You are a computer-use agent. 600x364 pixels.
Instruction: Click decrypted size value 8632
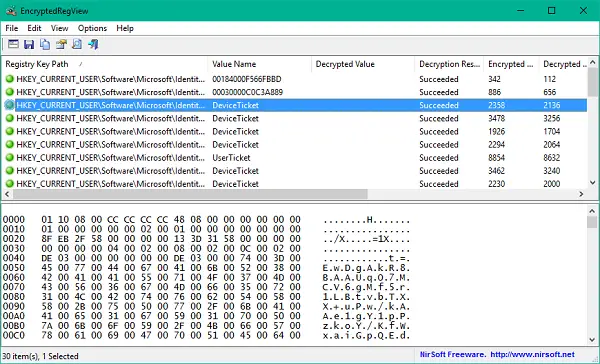(x=552, y=158)
